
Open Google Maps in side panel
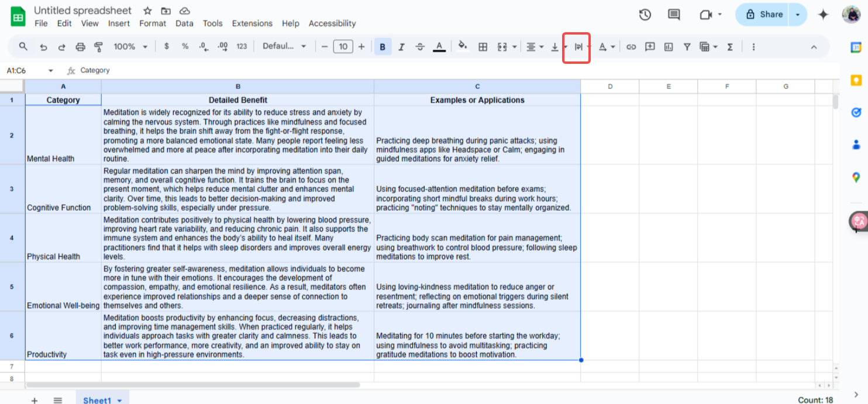(x=856, y=177)
